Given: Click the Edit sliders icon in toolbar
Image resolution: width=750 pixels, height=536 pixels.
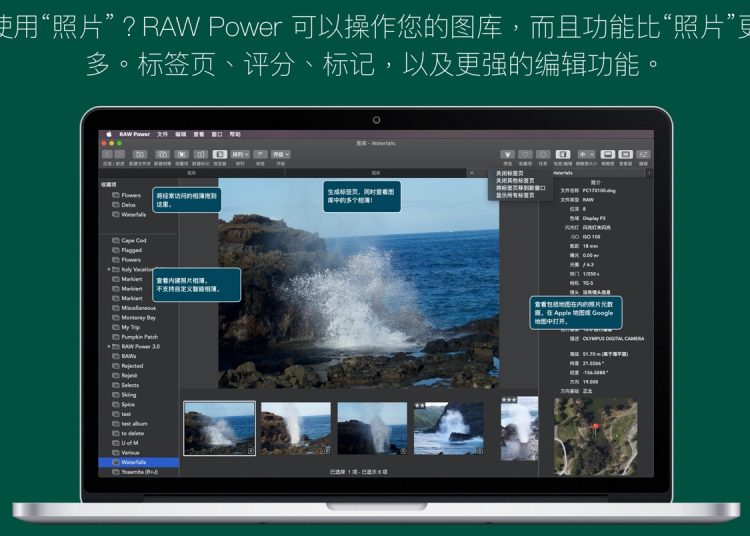Looking at the screenshot, I should [643, 154].
